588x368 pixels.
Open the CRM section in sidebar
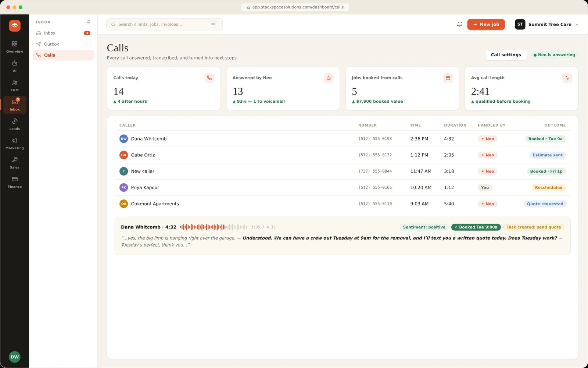click(x=15, y=86)
